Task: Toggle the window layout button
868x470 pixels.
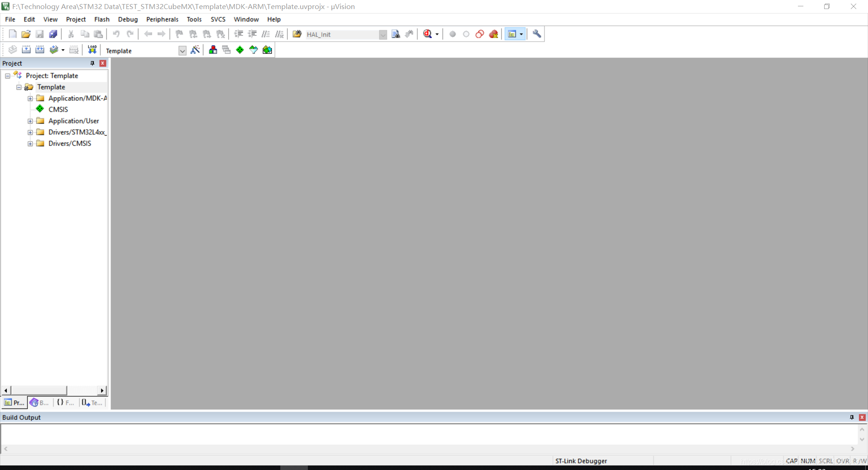Action: point(512,34)
